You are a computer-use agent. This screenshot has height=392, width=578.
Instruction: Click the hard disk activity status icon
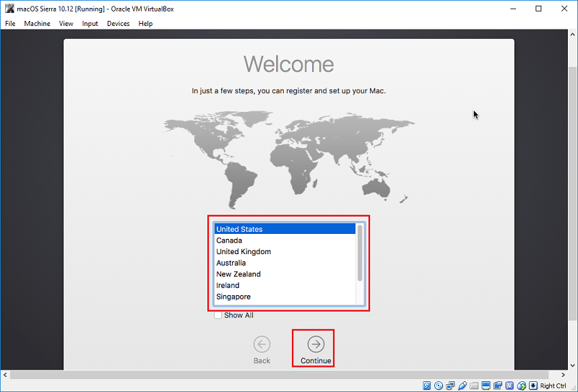coord(427,386)
